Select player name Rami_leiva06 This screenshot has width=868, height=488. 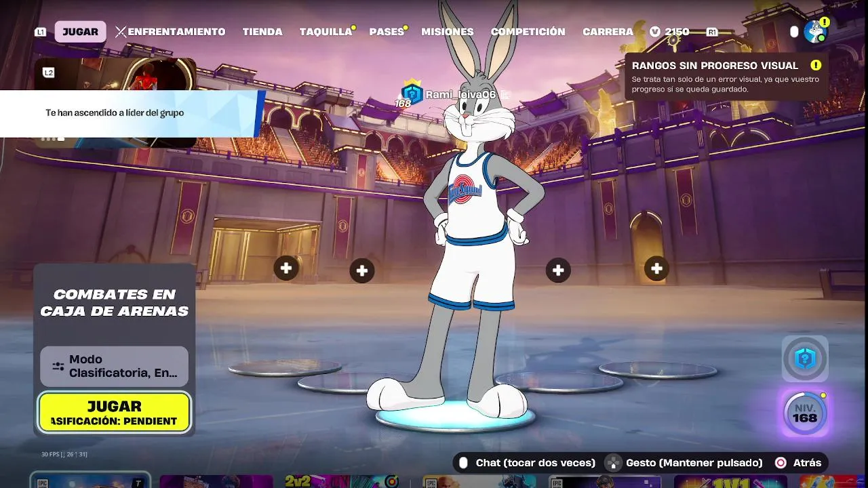click(x=460, y=94)
